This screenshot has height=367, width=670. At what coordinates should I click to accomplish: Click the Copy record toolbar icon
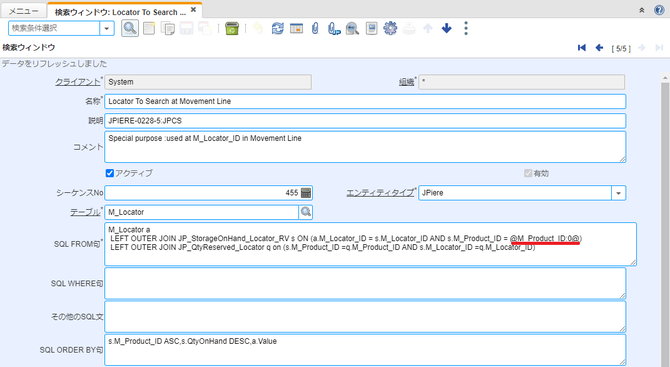coord(168,29)
